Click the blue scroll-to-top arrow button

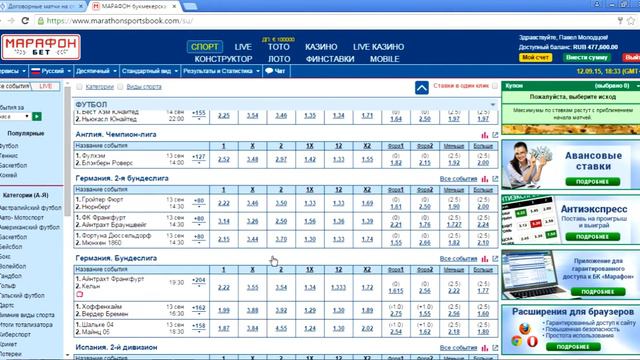click(422, 87)
